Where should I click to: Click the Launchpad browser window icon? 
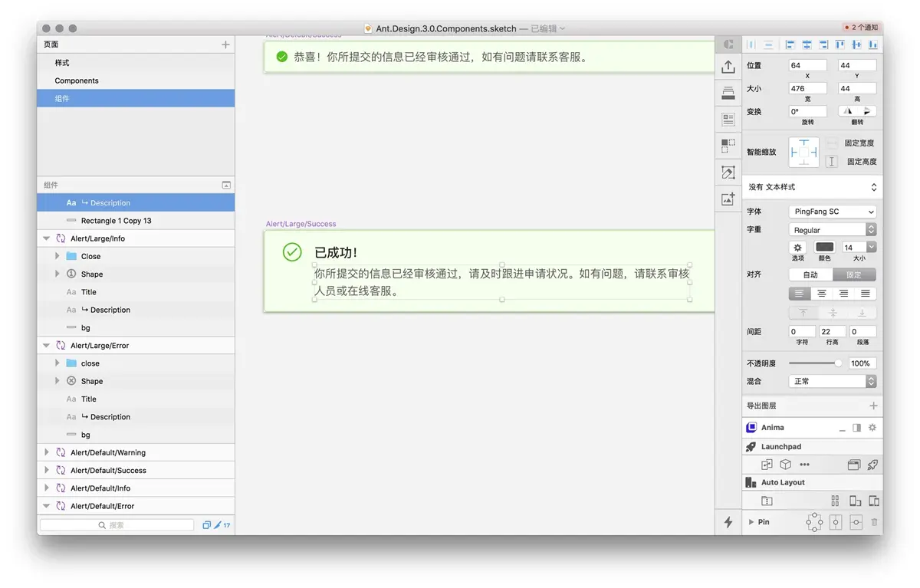click(854, 465)
